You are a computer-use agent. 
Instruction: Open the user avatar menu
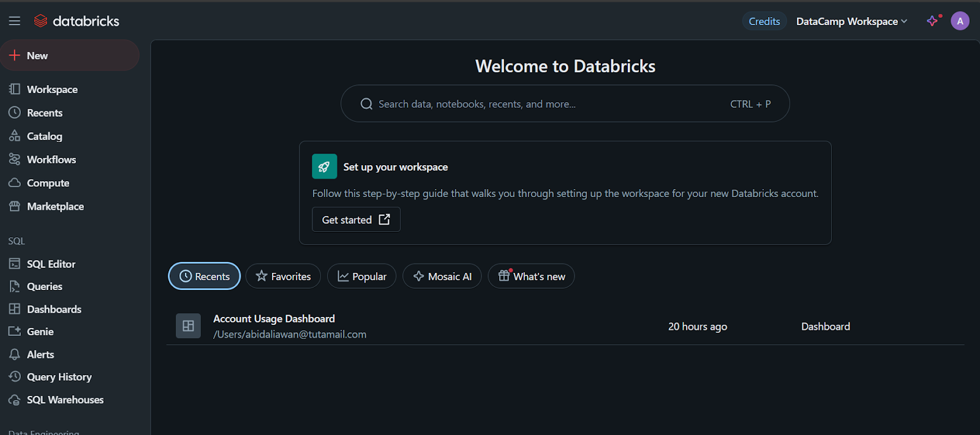(x=960, y=21)
